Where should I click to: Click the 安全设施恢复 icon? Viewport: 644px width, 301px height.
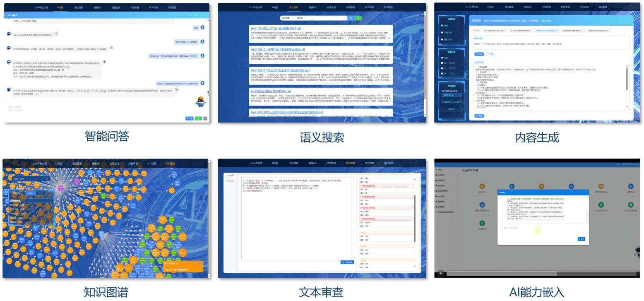[630, 205]
